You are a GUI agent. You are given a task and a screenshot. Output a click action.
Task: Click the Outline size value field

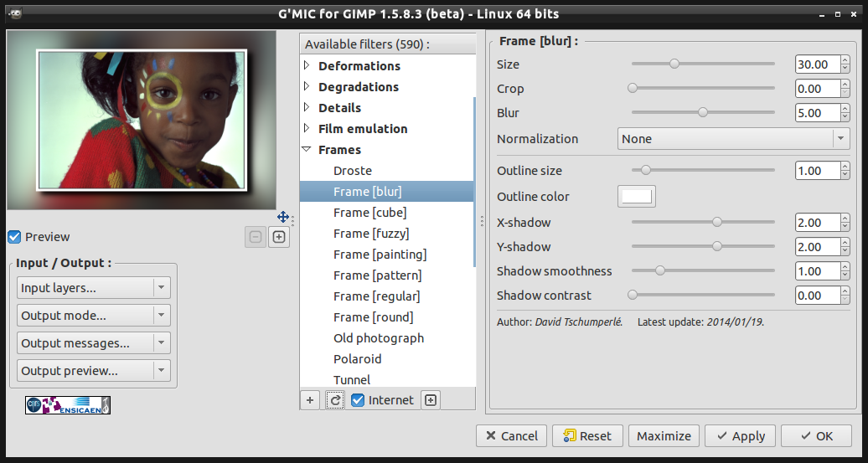click(818, 171)
